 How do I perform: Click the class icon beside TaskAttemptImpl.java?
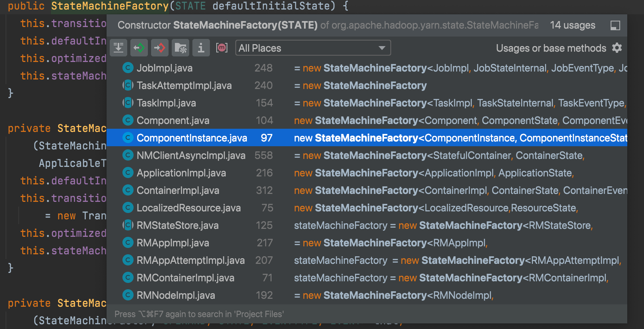[x=128, y=85]
